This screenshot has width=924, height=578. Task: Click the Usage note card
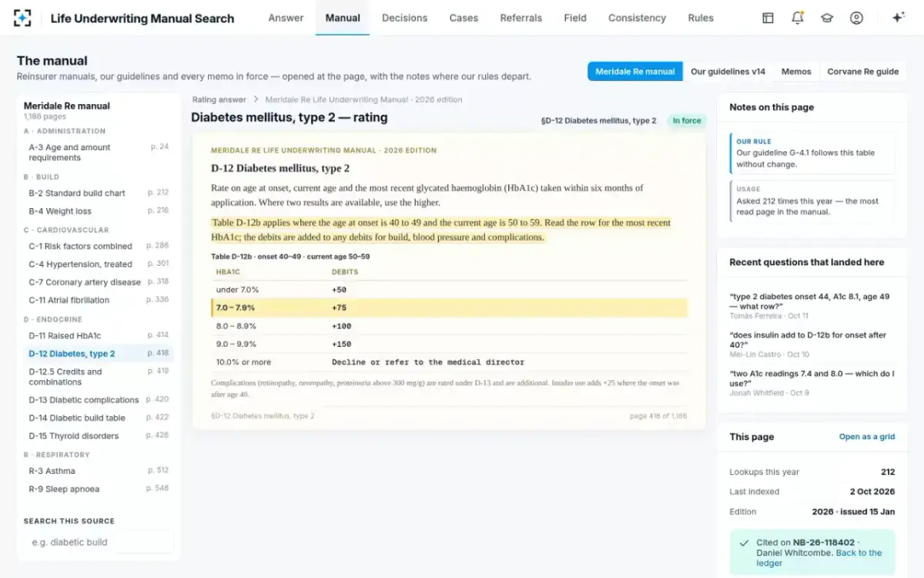pos(812,200)
